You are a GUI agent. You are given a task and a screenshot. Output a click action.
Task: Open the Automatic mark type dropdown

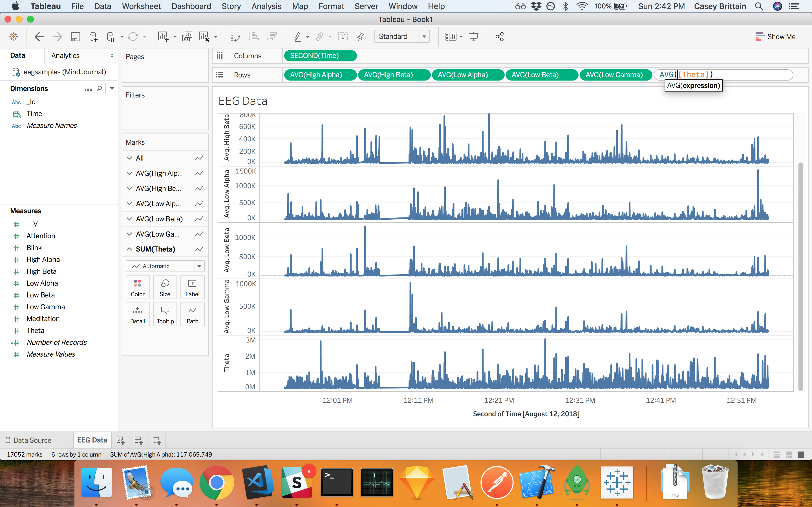click(x=199, y=266)
